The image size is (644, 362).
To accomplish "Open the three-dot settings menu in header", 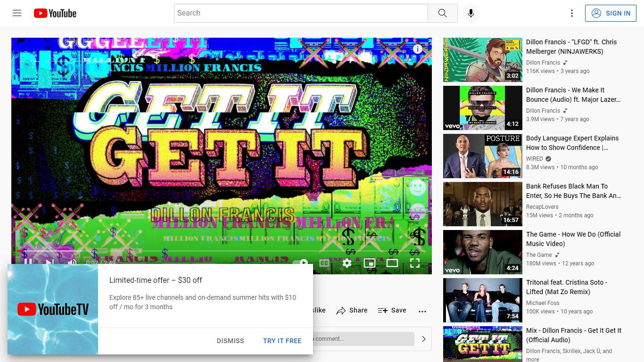I will (572, 13).
